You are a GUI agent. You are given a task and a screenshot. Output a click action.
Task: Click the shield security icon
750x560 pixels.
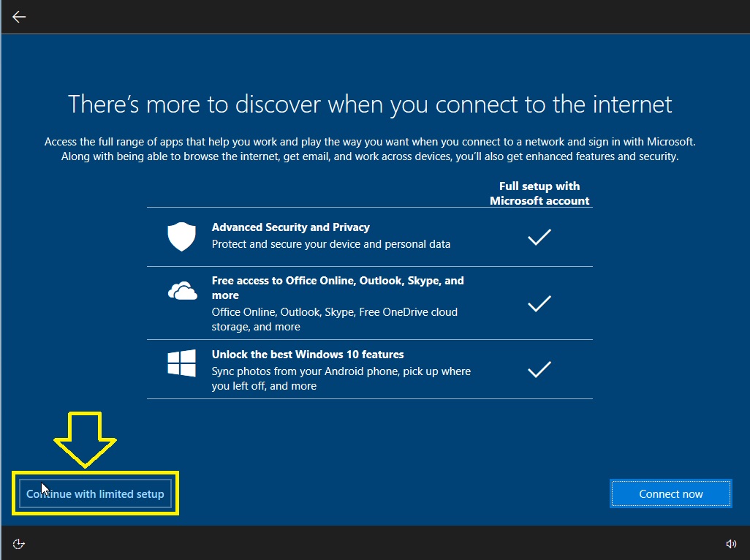tap(181, 236)
